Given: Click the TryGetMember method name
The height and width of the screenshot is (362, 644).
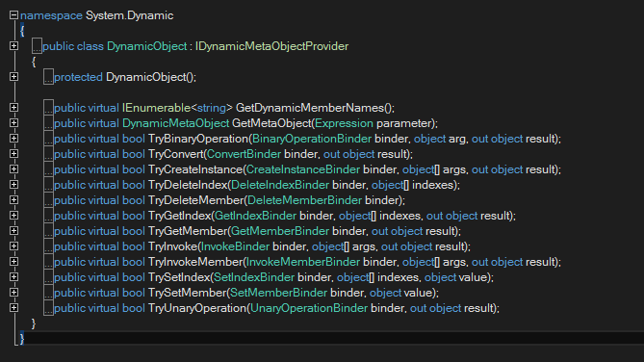Looking at the screenshot, I should pyautogui.click(x=188, y=231).
